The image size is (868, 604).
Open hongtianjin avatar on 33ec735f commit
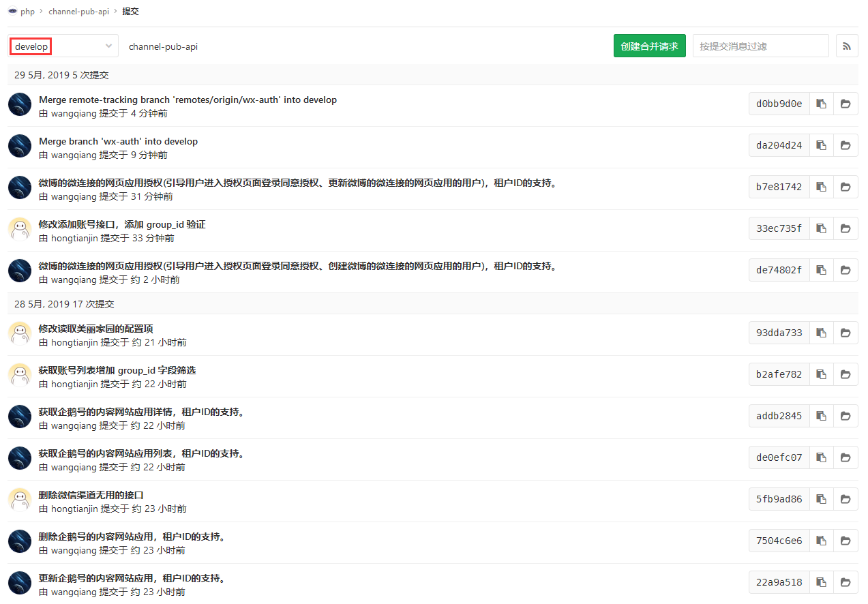(20, 229)
